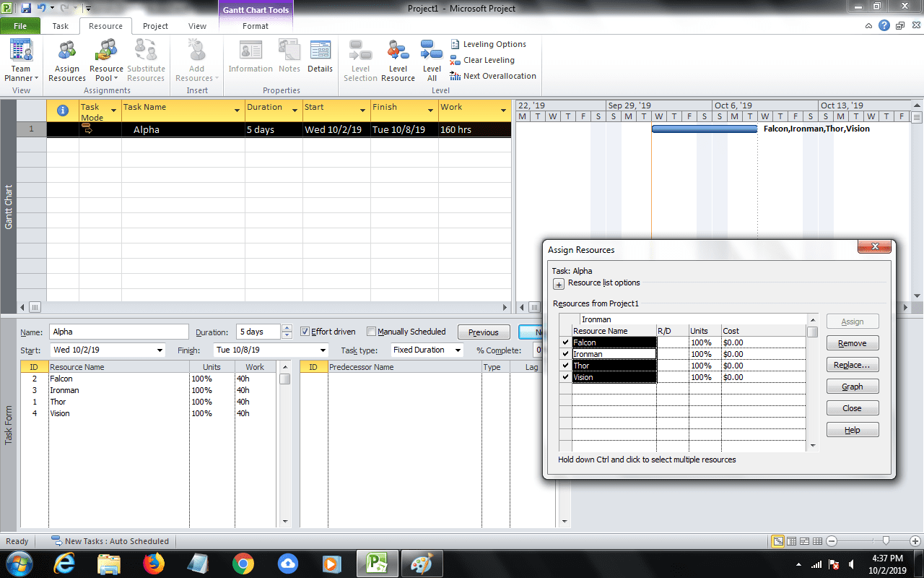Open Firefox from taskbar
Viewport: 924px width, 578px height.
point(154,563)
